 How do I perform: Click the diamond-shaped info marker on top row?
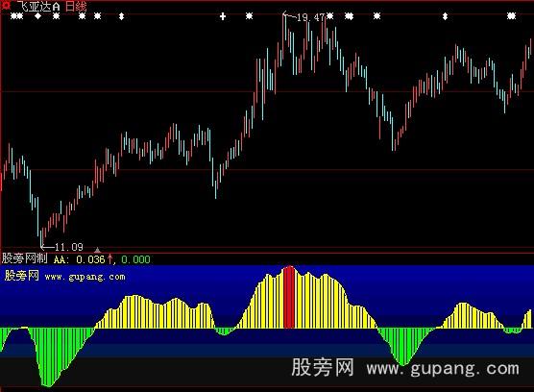pos(37,16)
